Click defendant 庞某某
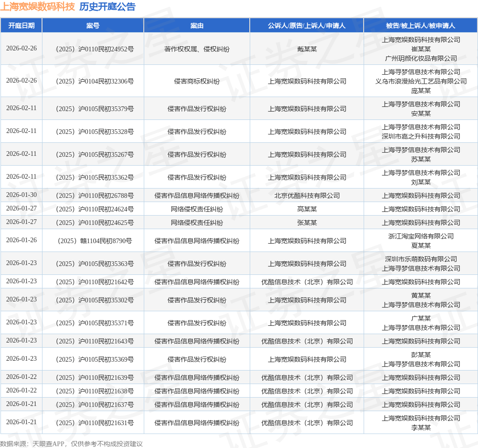Screen dimensions: 478x448 click(x=421, y=91)
